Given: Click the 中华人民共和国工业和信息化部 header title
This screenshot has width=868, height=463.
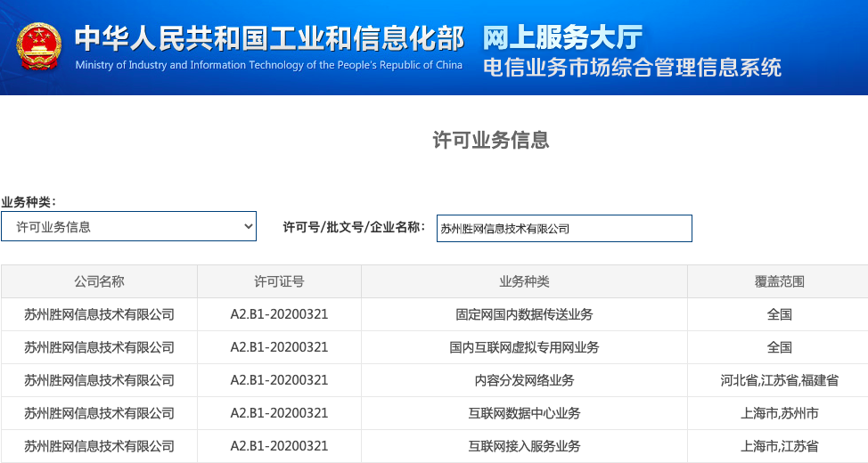Looking at the screenshot, I should 269,37.
